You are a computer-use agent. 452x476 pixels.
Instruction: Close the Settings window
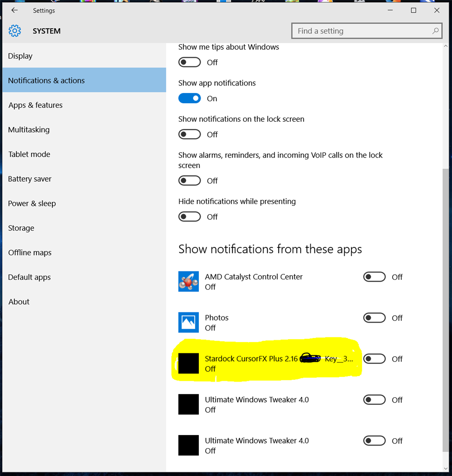[x=437, y=10]
